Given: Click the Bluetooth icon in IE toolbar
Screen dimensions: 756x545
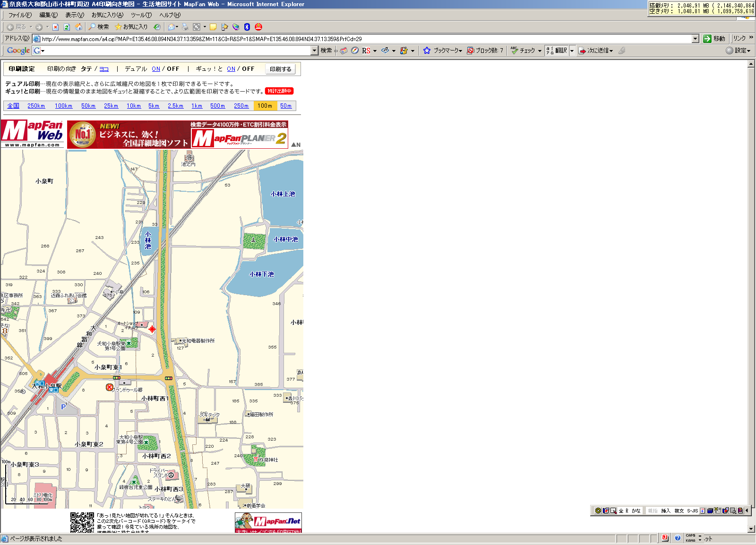Looking at the screenshot, I should coord(247,27).
